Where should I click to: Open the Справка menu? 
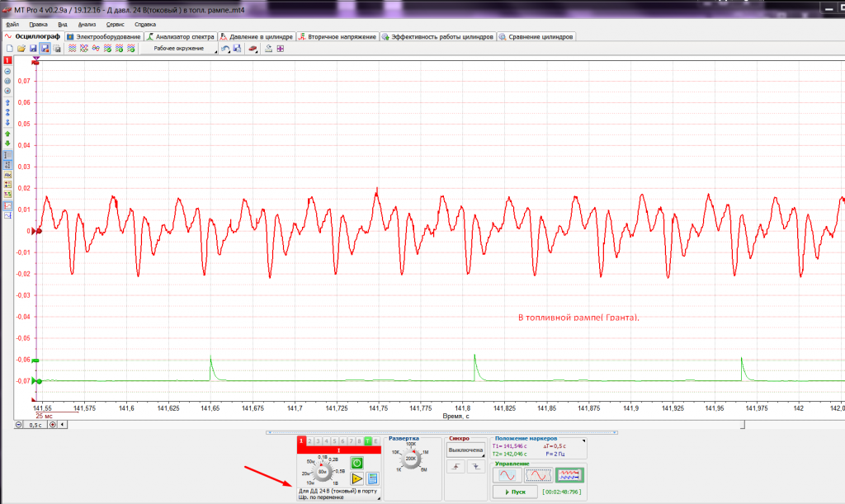145,24
